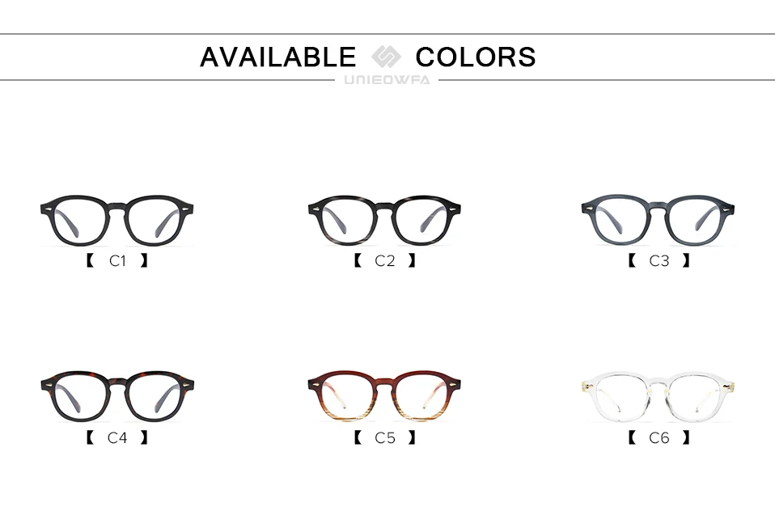Click the C4 color label
Viewport: 775px width, 532px height.
click(x=117, y=437)
